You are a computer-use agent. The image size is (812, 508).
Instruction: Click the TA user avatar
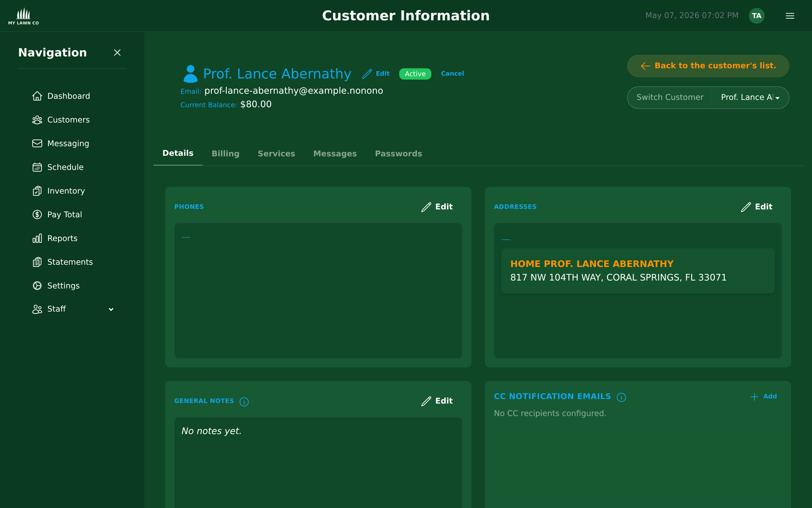(757, 16)
